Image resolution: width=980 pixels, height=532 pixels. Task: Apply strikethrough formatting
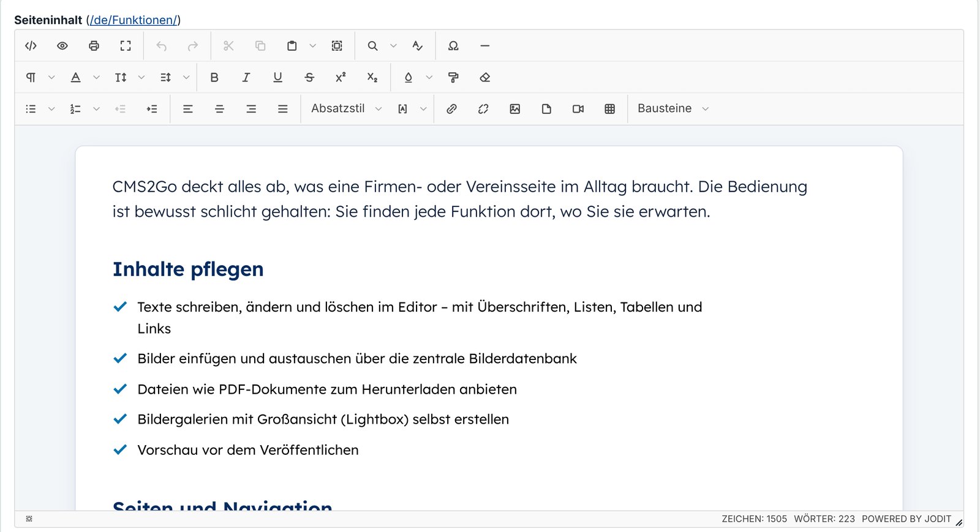(x=309, y=77)
